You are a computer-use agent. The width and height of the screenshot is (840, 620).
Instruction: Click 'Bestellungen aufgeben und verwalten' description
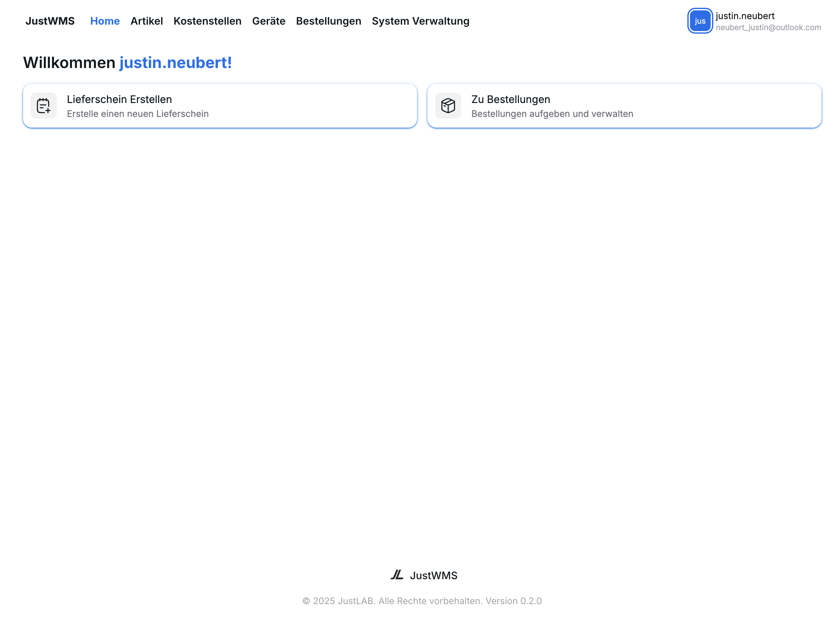click(552, 114)
